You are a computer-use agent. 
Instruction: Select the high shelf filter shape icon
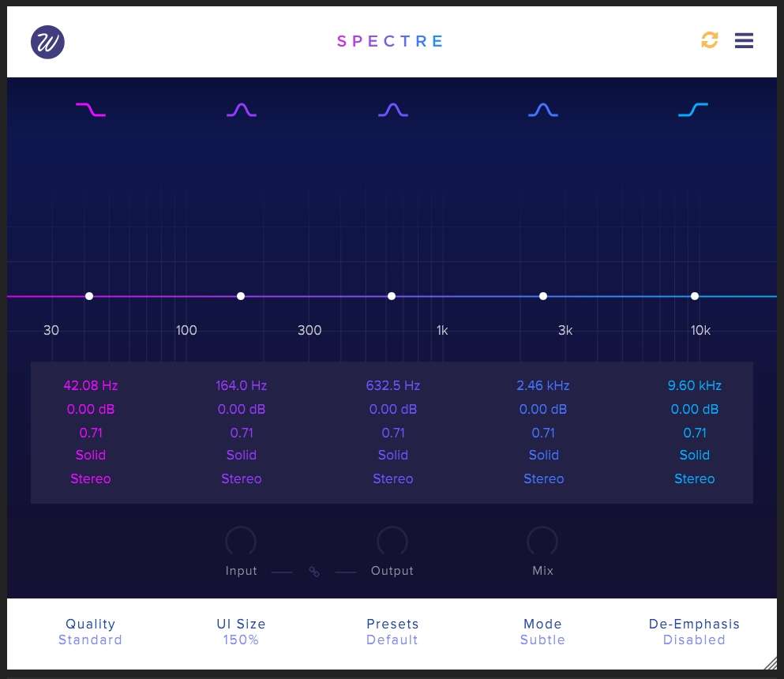pos(693,110)
